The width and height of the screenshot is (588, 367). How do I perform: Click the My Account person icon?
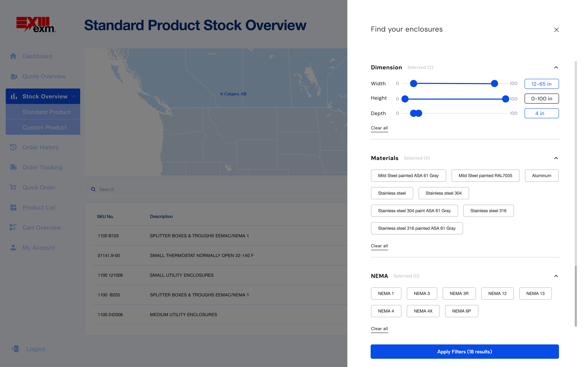tap(13, 248)
